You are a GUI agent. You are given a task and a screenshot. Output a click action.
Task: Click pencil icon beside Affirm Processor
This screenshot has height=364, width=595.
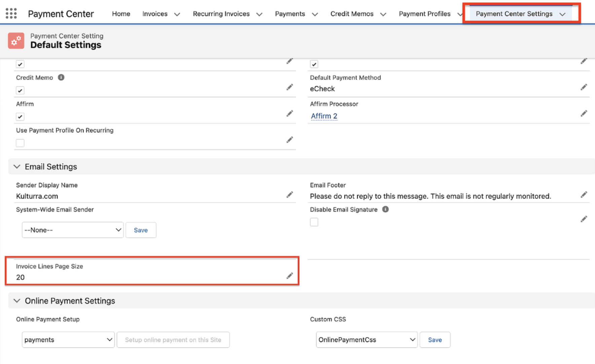coord(584,114)
